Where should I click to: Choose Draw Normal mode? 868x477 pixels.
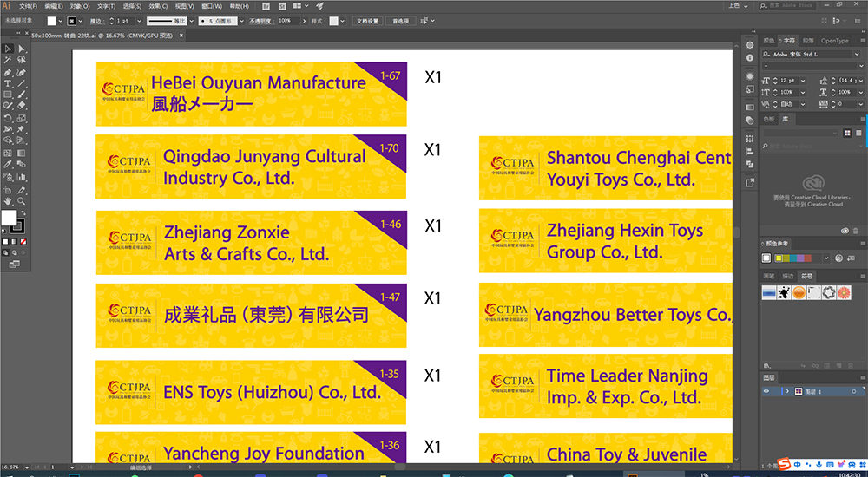(5, 253)
